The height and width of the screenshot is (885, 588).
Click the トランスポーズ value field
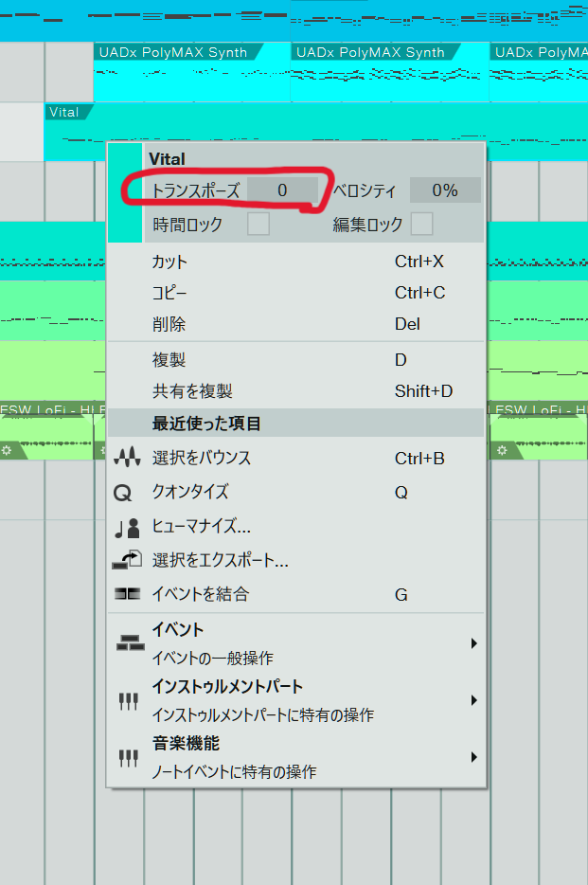(282, 190)
